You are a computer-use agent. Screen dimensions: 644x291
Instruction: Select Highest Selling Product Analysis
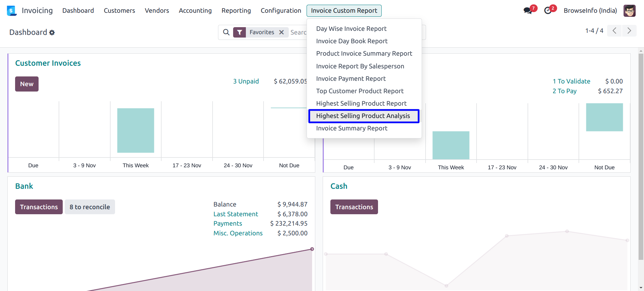pos(363,116)
